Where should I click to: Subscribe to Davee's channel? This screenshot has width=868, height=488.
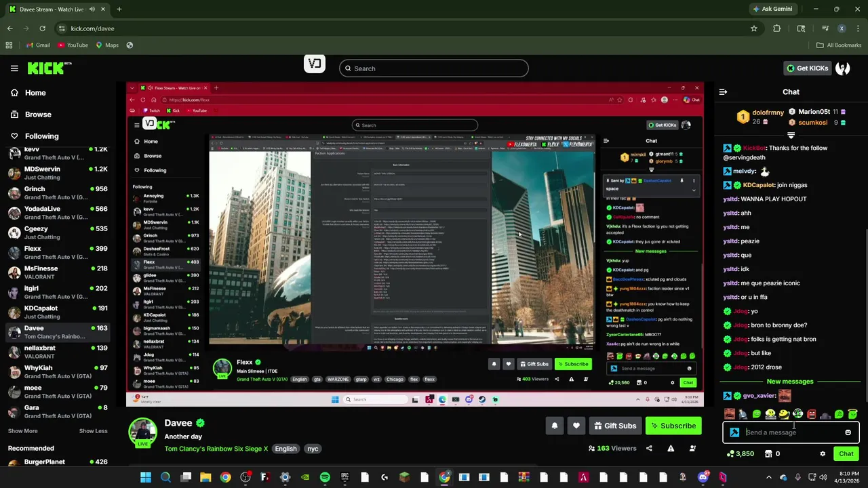click(x=673, y=426)
